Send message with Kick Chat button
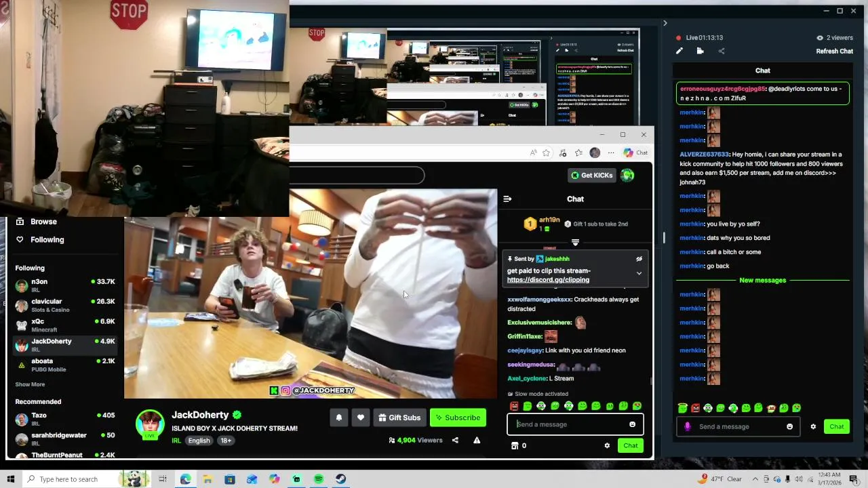Image resolution: width=868 pixels, height=488 pixels. (631, 445)
